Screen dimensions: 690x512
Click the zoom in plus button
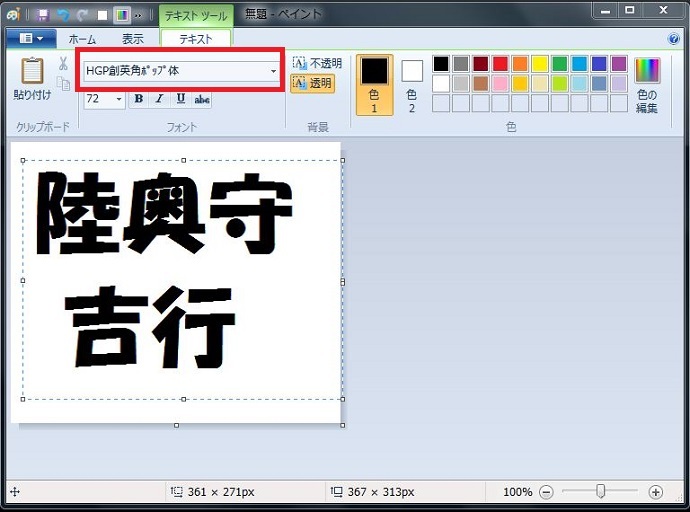pos(655,492)
